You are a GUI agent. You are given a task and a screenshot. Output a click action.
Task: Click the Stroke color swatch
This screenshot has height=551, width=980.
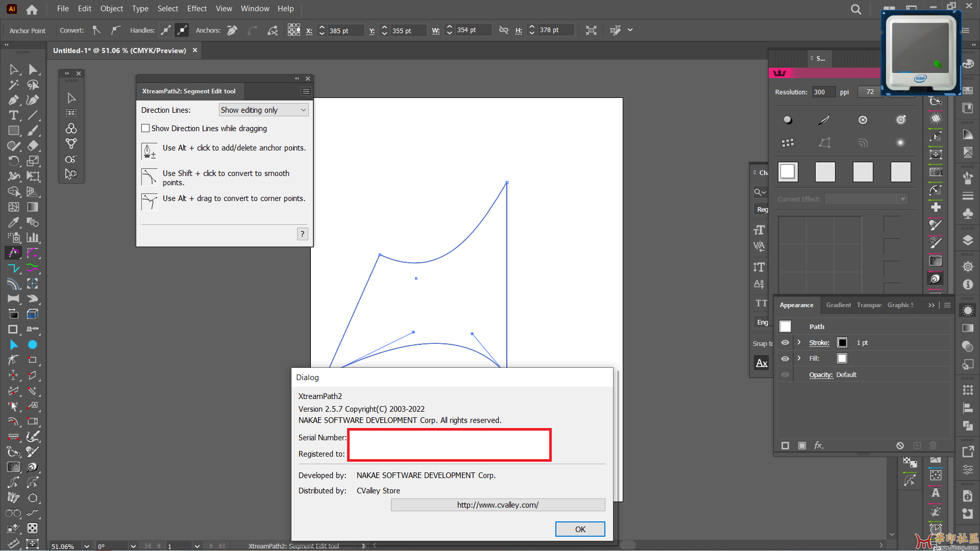click(x=842, y=343)
